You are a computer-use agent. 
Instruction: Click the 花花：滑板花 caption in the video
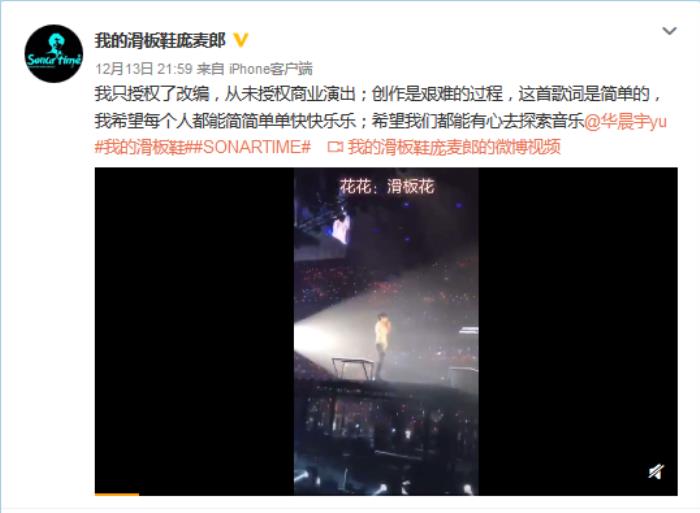(x=387, y=186)
